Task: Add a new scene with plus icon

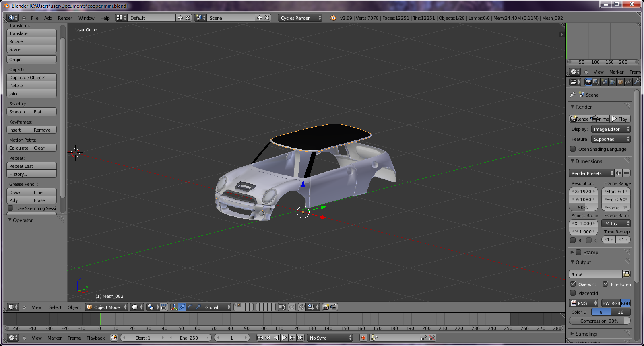Action: tap(260, 18)
